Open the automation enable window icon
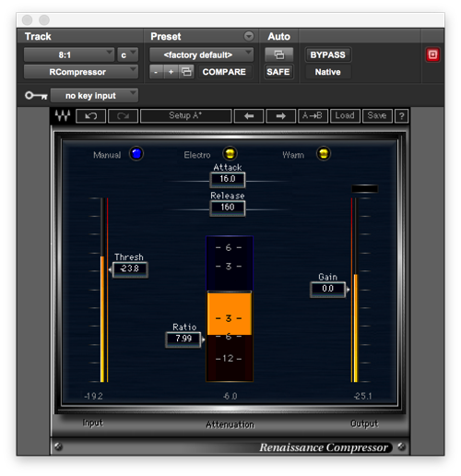Screen dimensions: 461x476 279,55
